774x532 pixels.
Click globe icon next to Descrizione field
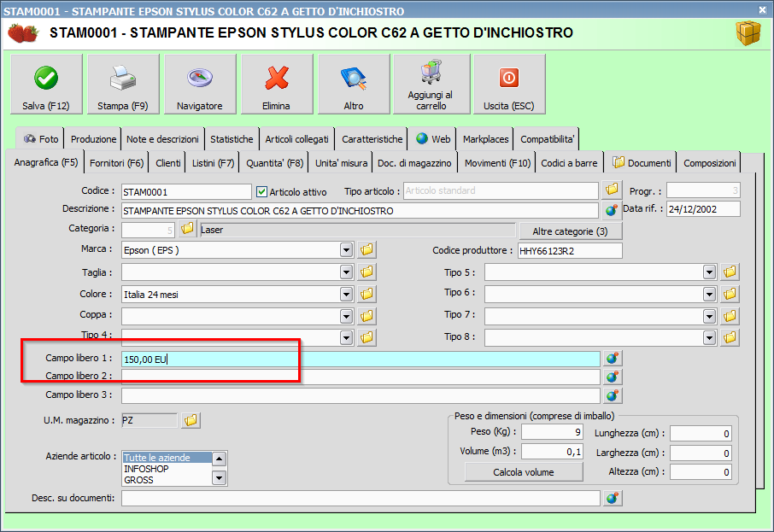pos(612,210)
